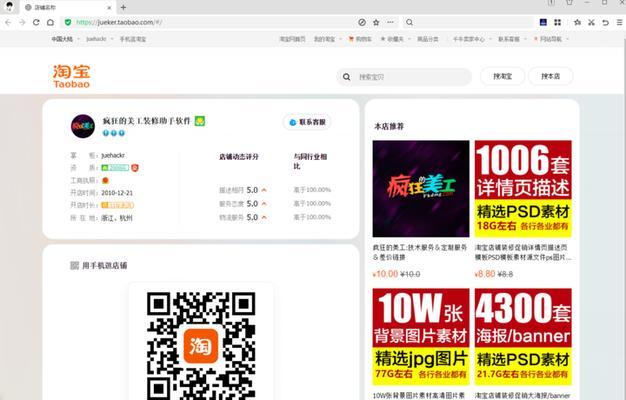Select the open shop page tab
The height and width of the screenshot is (400, 626).
click(x=68, y=7)
